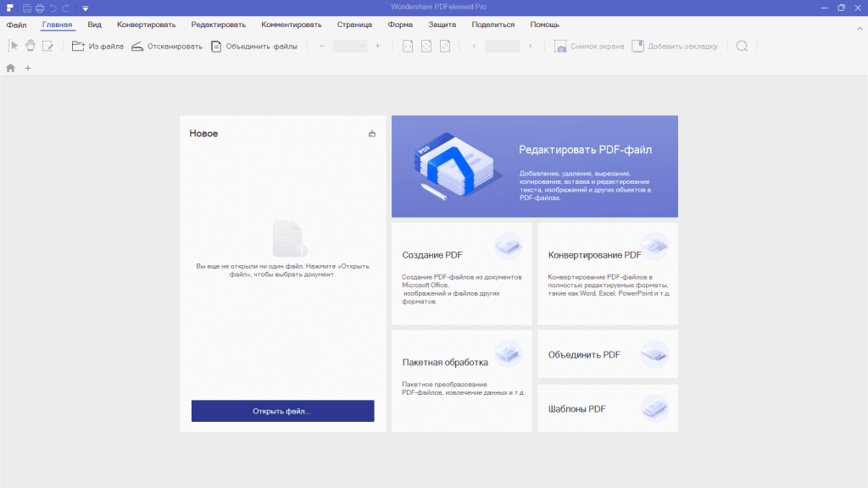The width and height of the screenshot is (868, 488).
Task: Click the Home tab house icon
Action: point(10,68)
